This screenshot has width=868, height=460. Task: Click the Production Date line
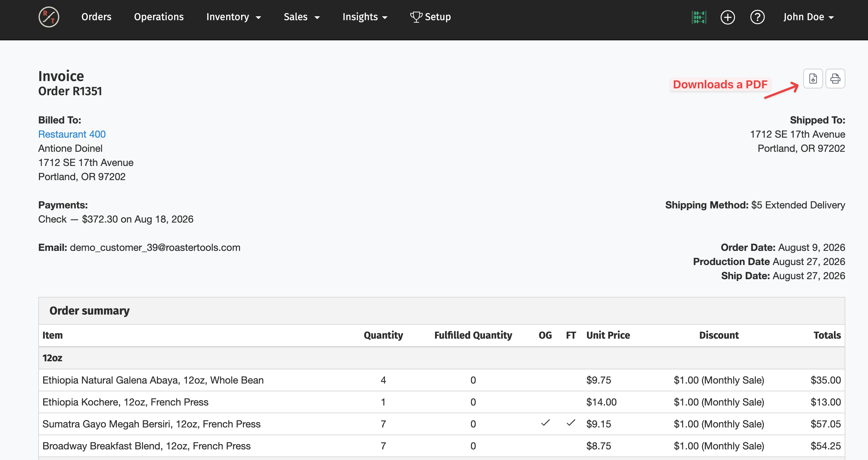(x=769, y=262)
